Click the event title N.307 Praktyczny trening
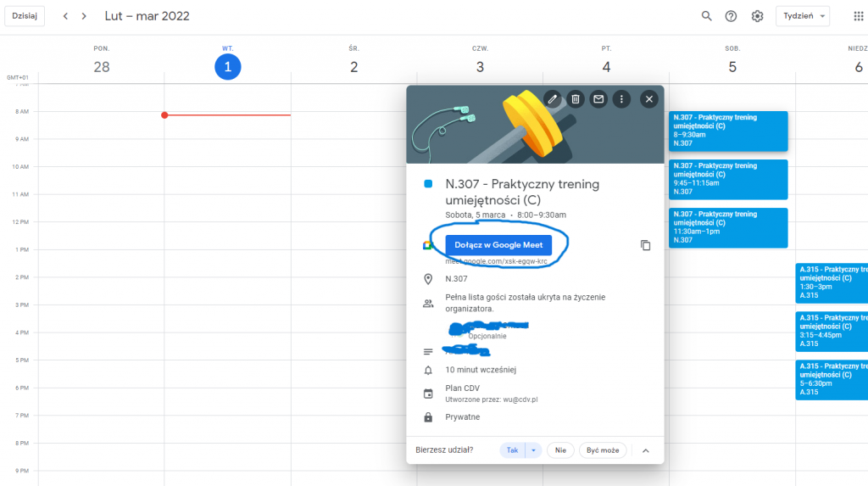Screen dimensions: 868x486 (522, 192)
